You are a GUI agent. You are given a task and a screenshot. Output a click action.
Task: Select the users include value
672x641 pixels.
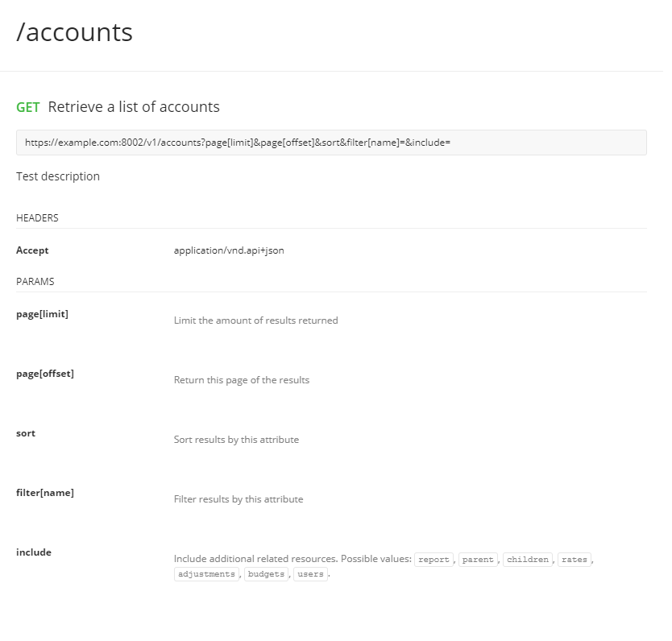310,574
